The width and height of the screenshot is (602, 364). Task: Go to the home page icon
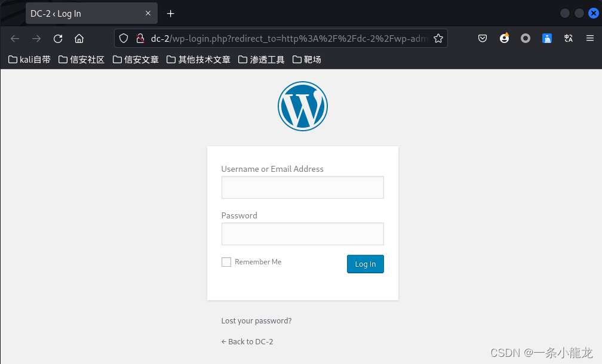click(x=79, y=38)
